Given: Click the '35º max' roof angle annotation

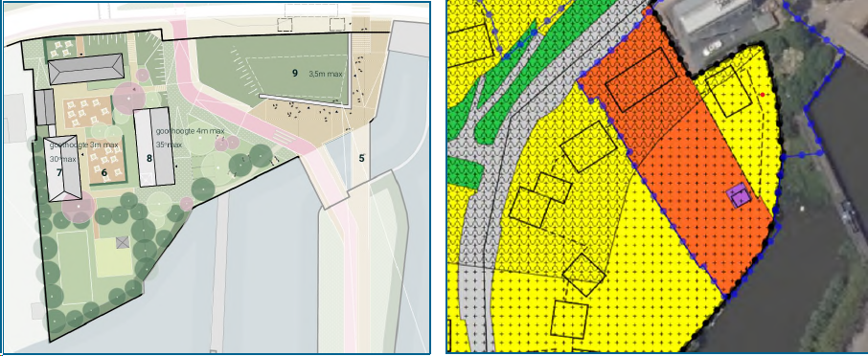Looking at the screenshot, I should 170,145.
